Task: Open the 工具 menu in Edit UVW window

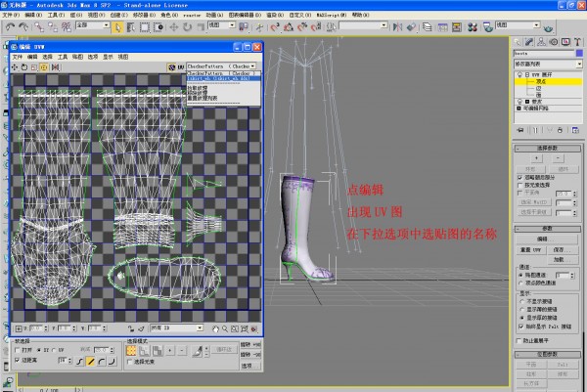Action: [61, 57]
